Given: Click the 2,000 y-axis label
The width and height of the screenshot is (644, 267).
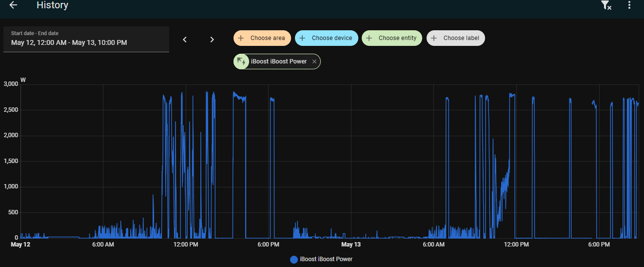Looking at the screenshot, I should pos(10,135).
